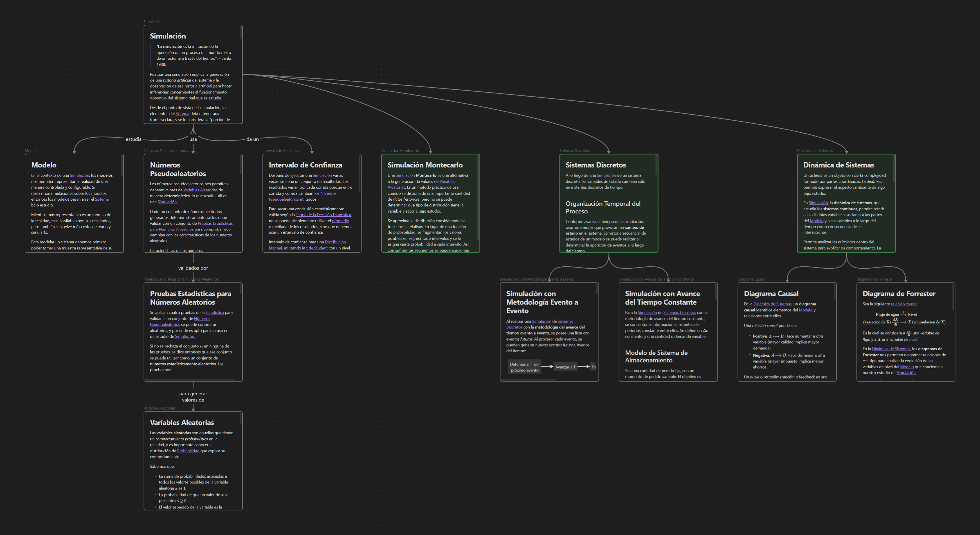Click the 'Intervalo de Confianza' card title heading

click(x=306, y=165)
